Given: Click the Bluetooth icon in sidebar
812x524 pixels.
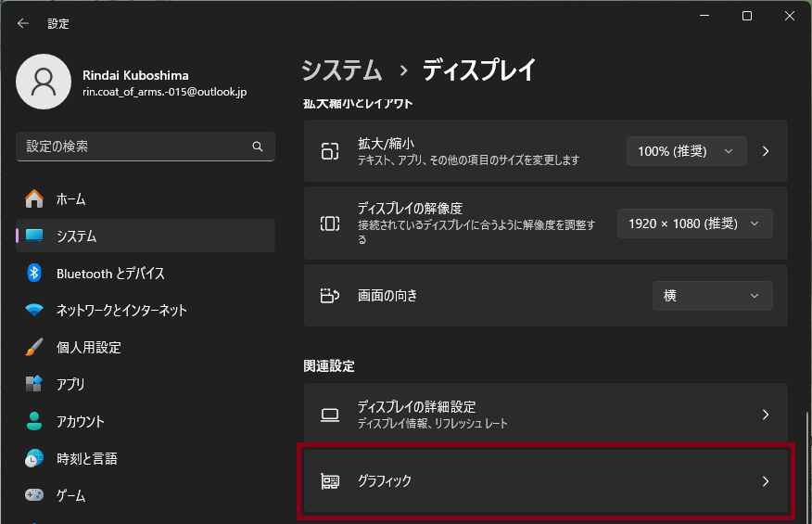Looking at the screenshot, I should pyautogui.click(x=34, y=273).
